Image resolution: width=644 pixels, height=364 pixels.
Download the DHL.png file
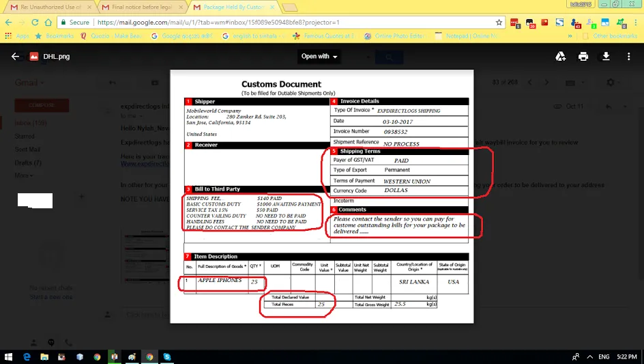(606, 57)
